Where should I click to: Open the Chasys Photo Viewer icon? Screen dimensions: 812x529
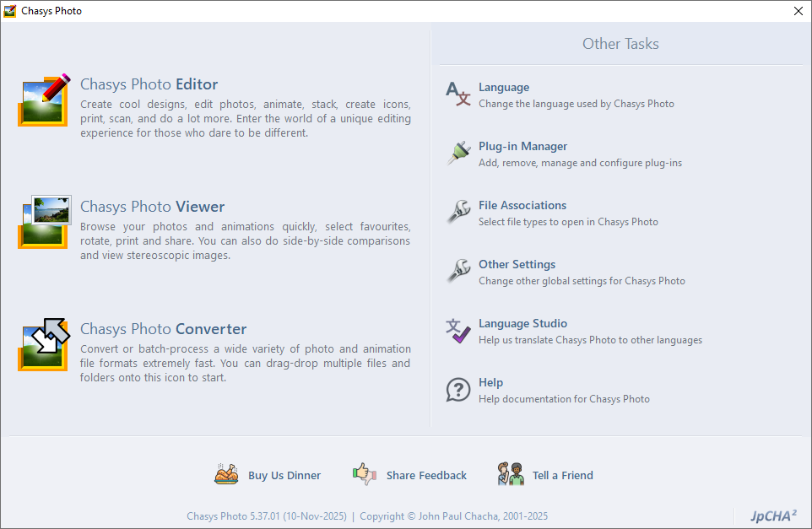click(x=43, y=222)
